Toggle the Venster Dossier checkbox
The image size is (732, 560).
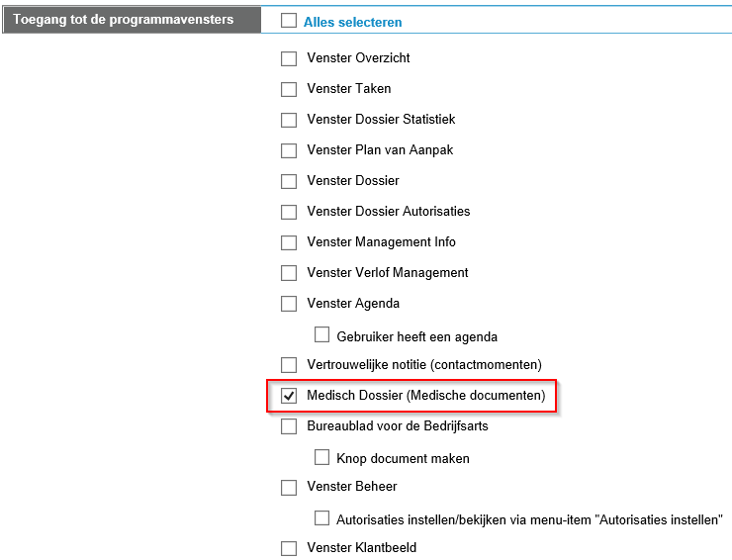289,181
